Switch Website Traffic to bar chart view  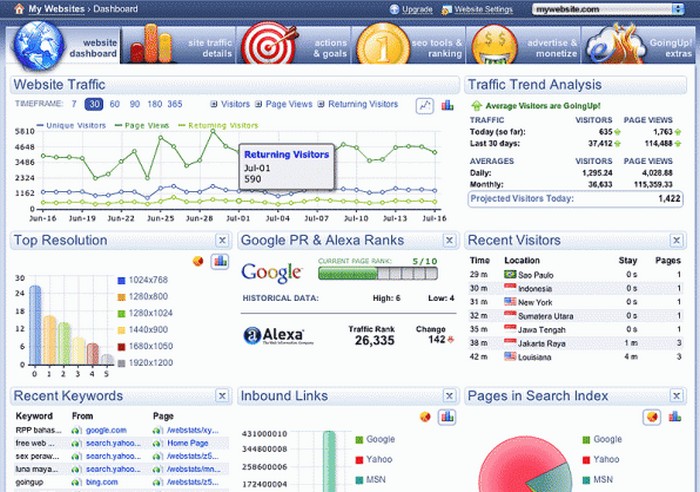[x=447, y=105]
